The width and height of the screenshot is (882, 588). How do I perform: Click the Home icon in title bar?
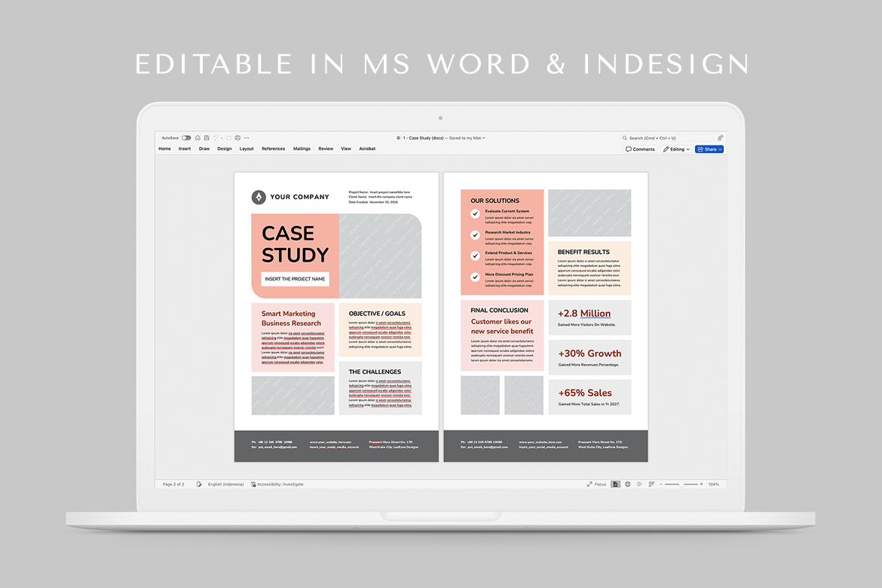click(x=198, y=138)
